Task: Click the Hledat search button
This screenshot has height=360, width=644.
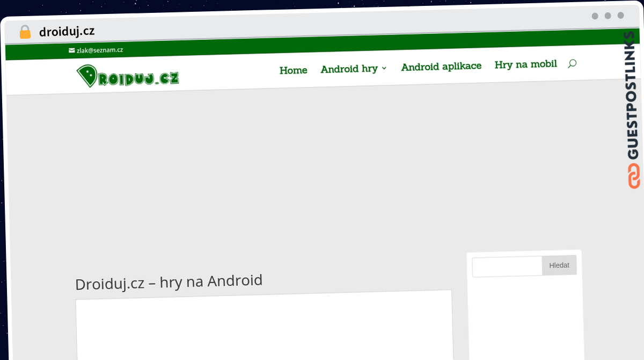Action: 559,265
